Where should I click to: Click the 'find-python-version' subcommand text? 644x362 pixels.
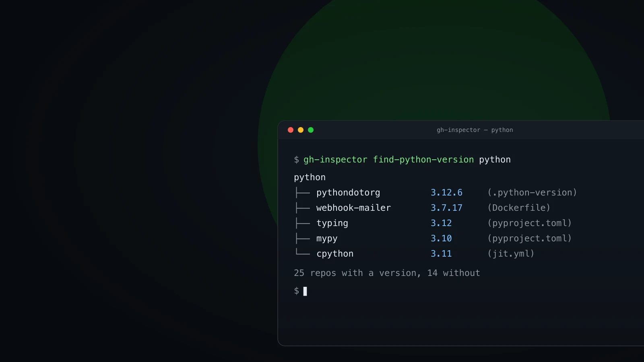[x=423, y=160]
